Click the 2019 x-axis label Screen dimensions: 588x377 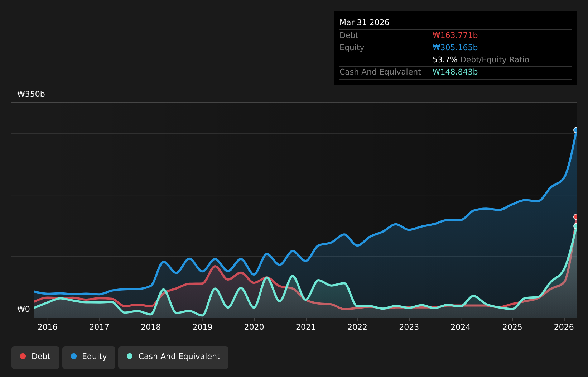203,327
